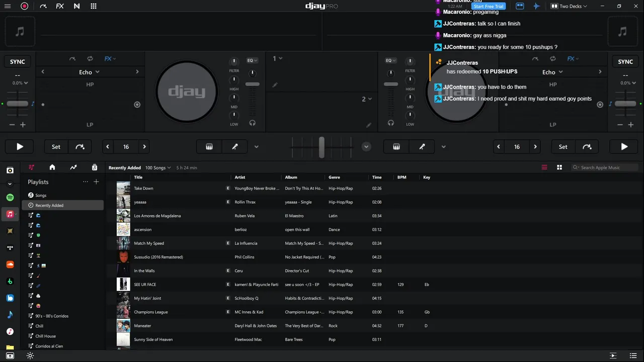Expand the left deck Echo effect dropdown

click(90, 72)
